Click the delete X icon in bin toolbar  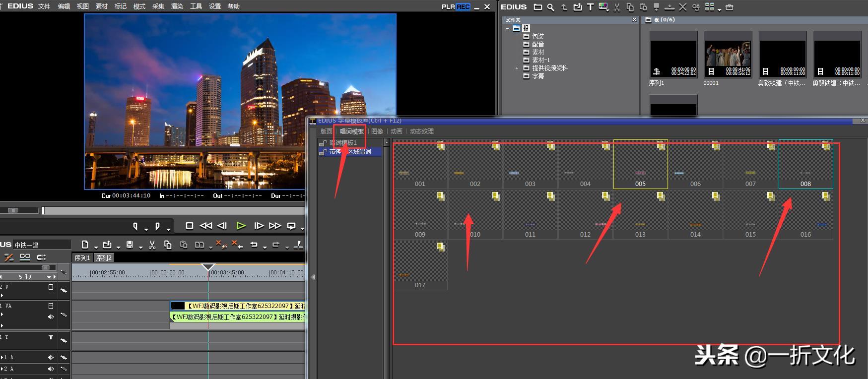(683, 7)
